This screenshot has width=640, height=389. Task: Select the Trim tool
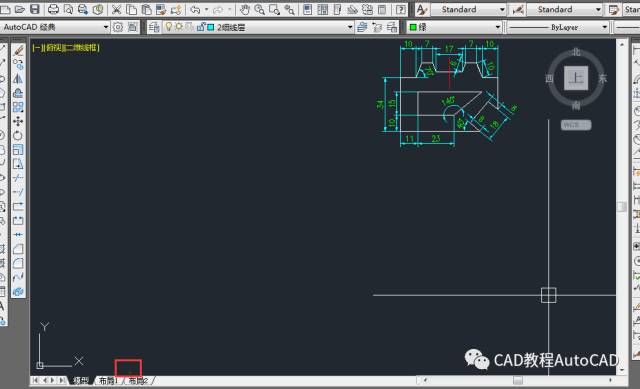[18, 178]
